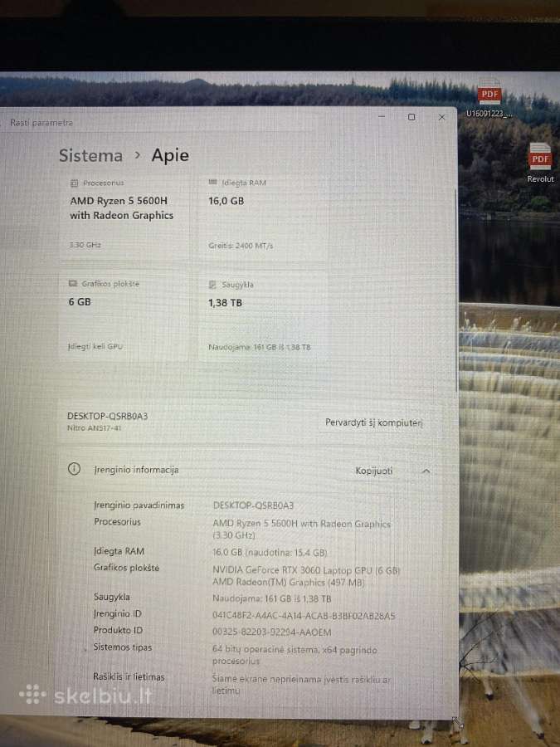Click the Grafikos plokštė card icon
The width and height of the screenshot is (560, 747).
[x=72, y=284]
